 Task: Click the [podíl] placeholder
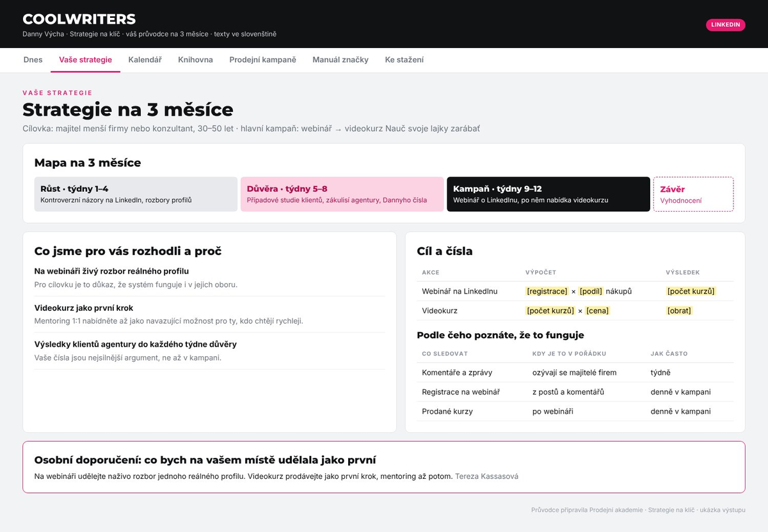click(x=591, y=291)
